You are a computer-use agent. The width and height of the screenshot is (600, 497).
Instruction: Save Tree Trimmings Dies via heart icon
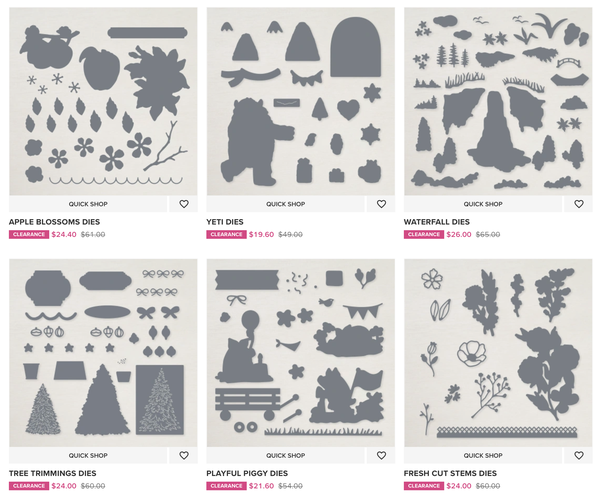tap(184, 455)
